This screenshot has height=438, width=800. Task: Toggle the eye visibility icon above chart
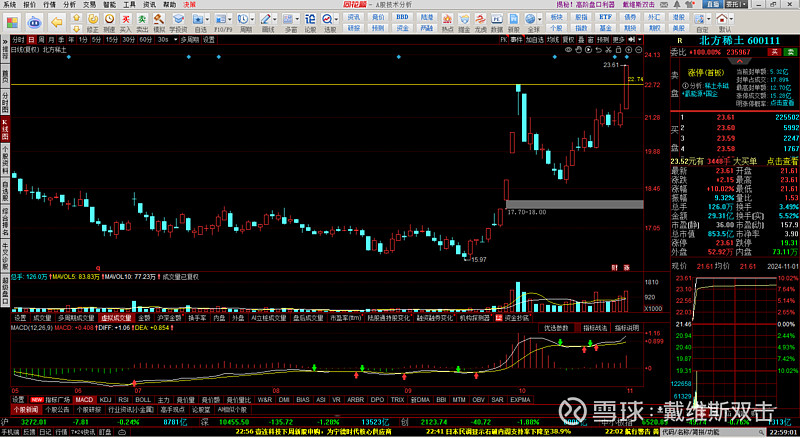tap(568, 50)
